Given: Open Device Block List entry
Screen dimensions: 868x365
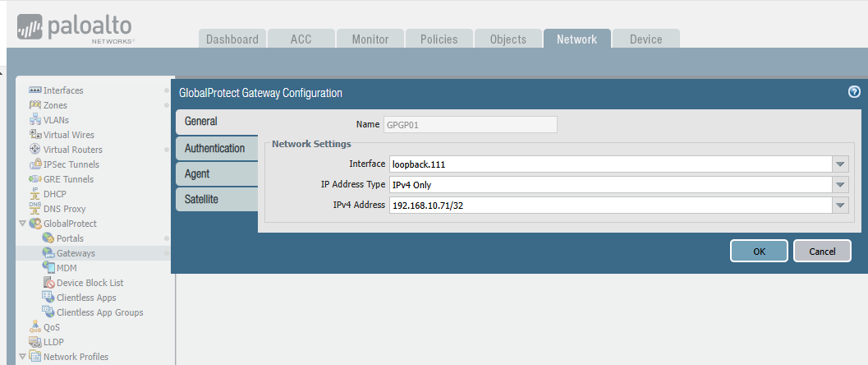Looking at the screenshot, I should pos(90,283).
